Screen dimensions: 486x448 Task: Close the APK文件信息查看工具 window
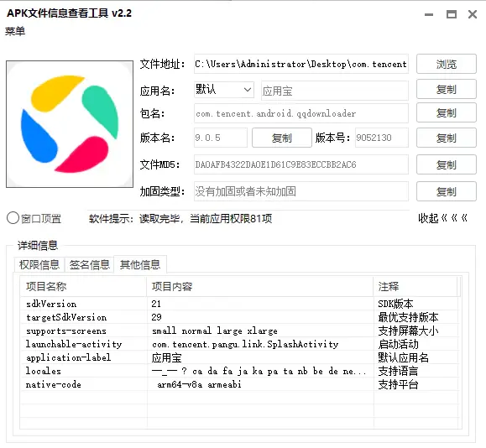[473, 14]
